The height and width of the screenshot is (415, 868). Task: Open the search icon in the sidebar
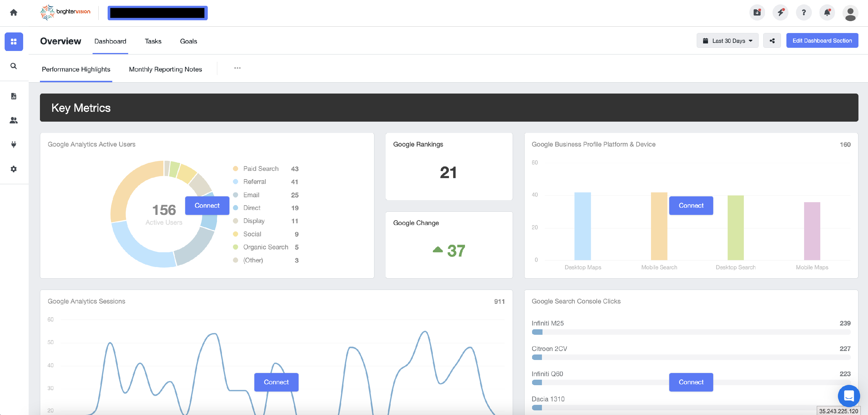14,66
